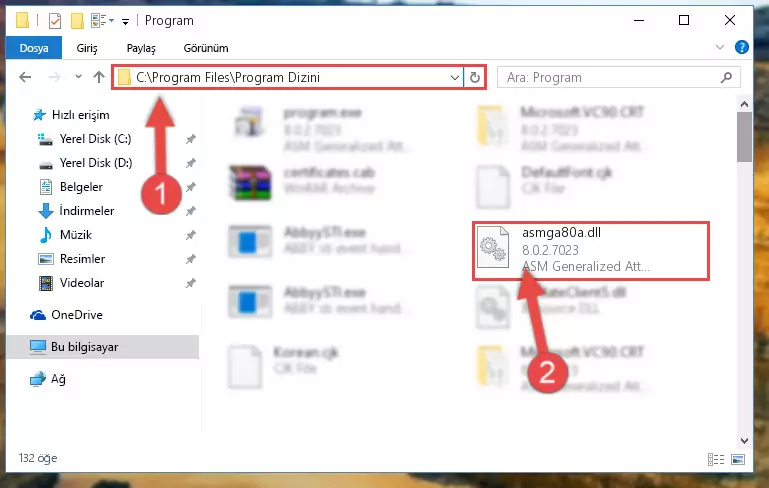Viewport: 769px width, 488px height.
Task: Click the pin icon beside Yerel Disk (D:)
Action: coord(191,163)
